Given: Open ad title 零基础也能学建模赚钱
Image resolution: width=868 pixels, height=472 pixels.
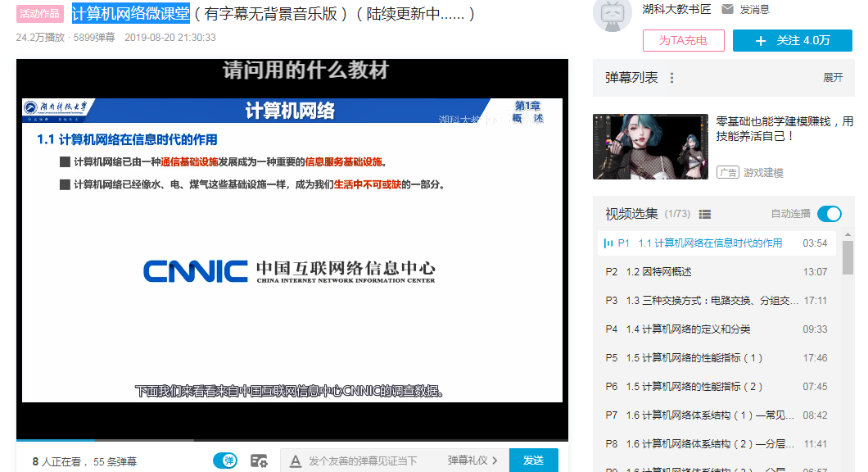Looking at the screenshot, I should [x=784, y=129].
